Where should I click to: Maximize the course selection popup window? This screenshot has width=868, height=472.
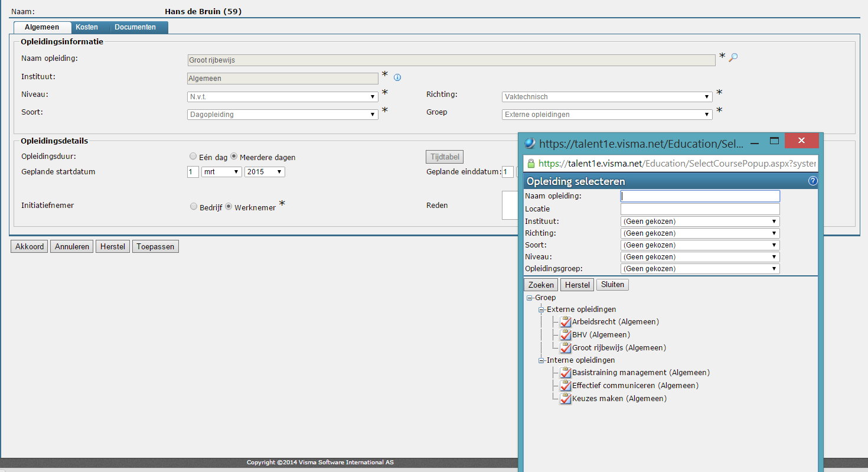(x=775, y=141)
